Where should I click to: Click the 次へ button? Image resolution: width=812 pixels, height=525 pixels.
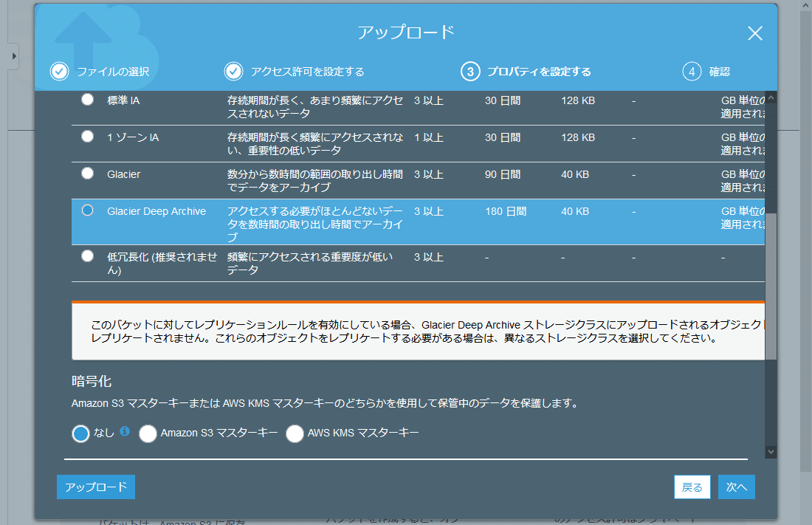pos(737,487)
